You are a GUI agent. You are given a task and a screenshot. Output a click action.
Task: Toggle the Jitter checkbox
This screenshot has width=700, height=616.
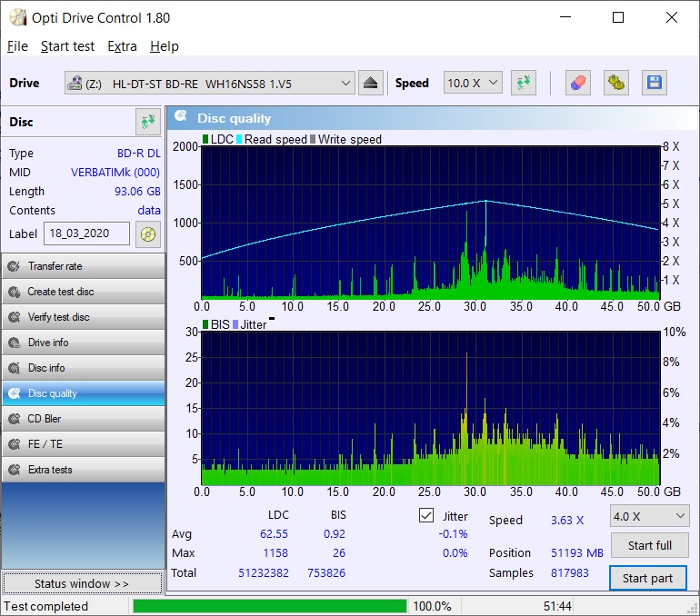point(426,515)
